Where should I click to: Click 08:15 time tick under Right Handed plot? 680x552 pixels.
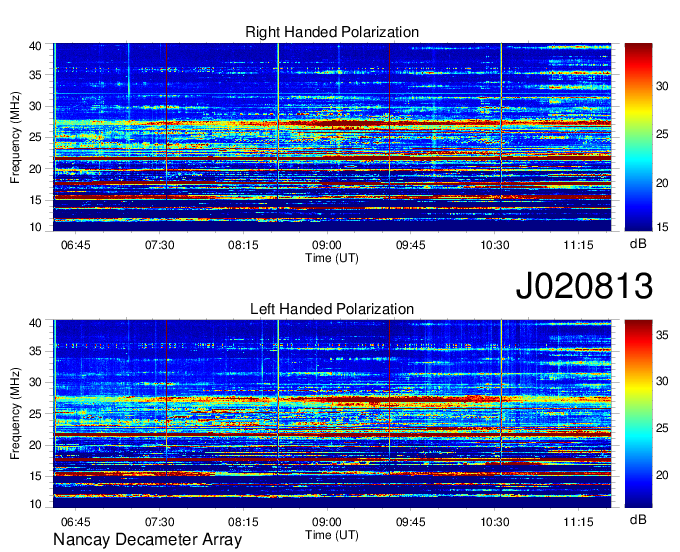click(243, 245)
